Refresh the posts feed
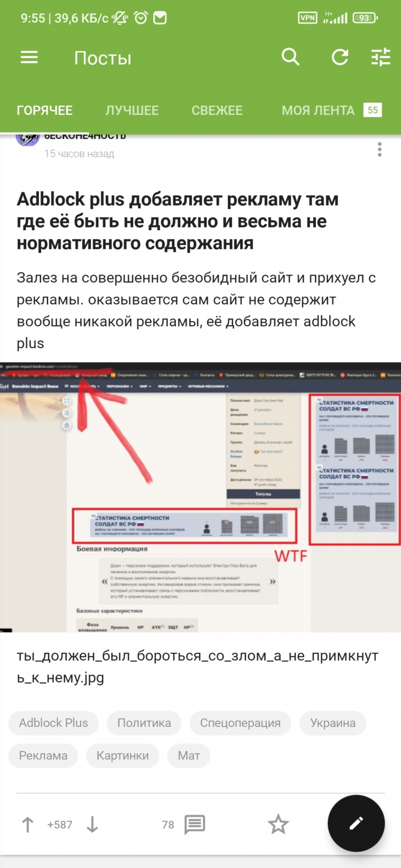 (340, 57)
